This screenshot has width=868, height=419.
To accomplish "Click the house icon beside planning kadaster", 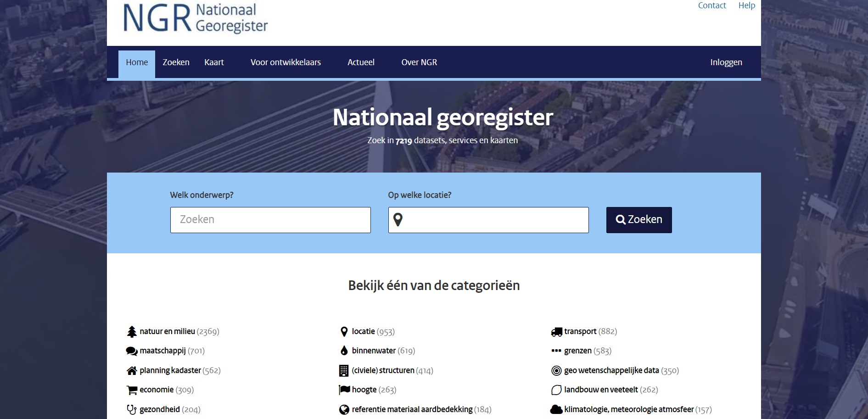I will point(132,370).
